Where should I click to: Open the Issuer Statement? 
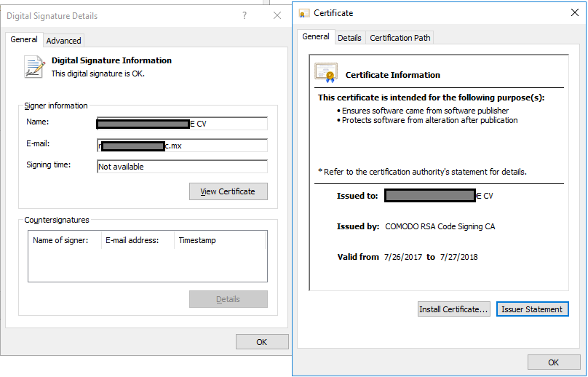point(532,309)
